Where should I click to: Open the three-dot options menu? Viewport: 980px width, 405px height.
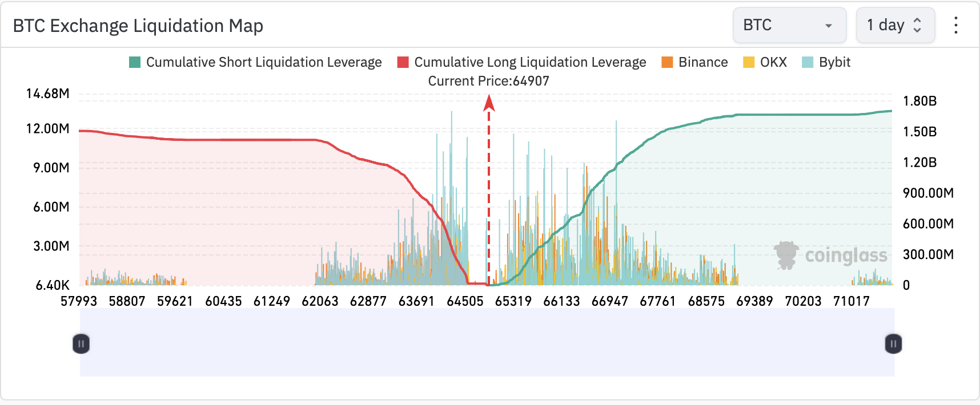(x=955, y=25)
